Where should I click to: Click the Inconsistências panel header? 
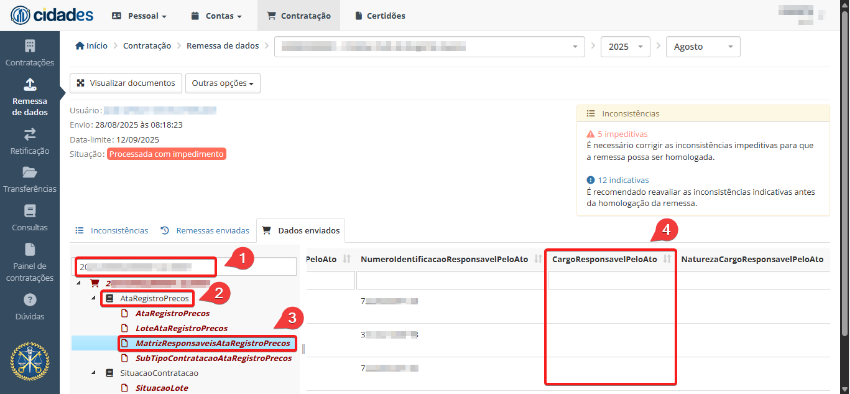703,114
